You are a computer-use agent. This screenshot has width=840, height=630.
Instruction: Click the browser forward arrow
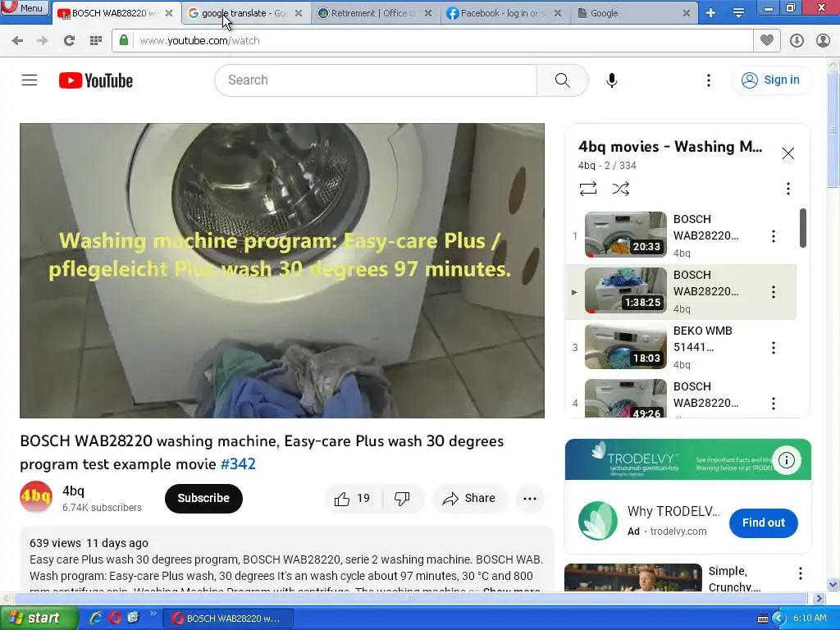(43, 40)
